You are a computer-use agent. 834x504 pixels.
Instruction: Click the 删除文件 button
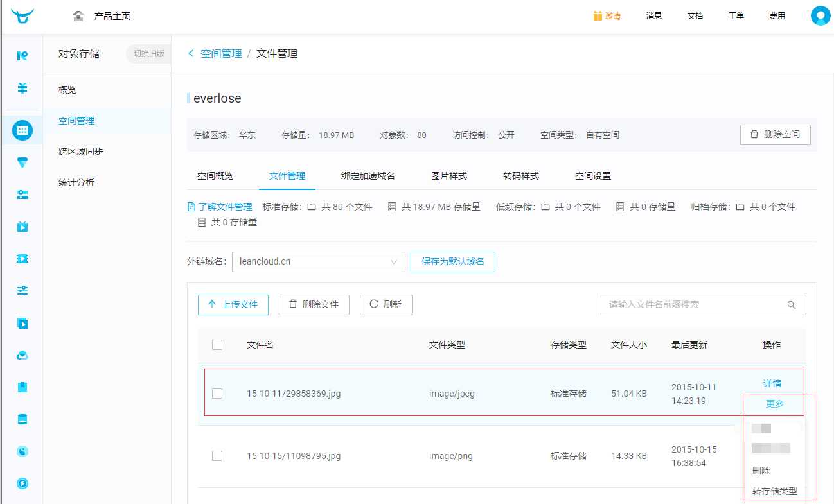pyautogui.click(x=314, y=305)
